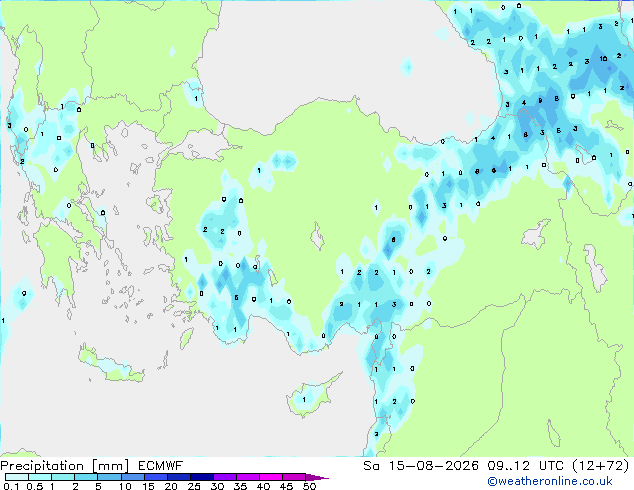This screenshot has width=634, height=490.
Task: Click the '50' legend scale label
Action: coord(309,486)
